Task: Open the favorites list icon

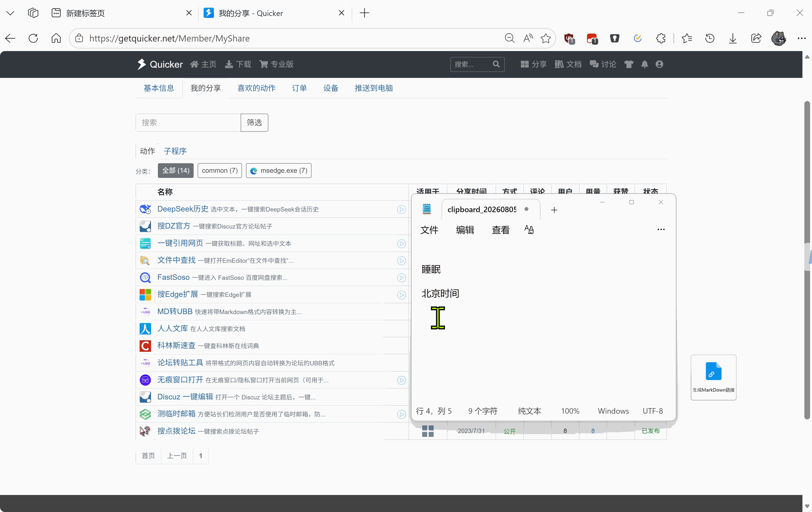Action: (x=687, y=39)
